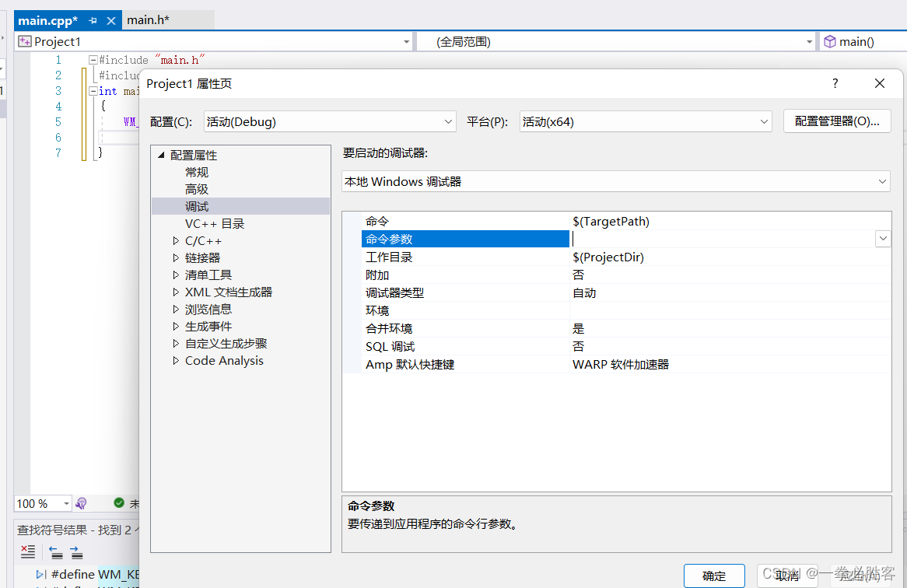The width and height of the screenshot is (907, 588).
Task: Click the main() cube icon in navigation bar
Action: [829, 40]
